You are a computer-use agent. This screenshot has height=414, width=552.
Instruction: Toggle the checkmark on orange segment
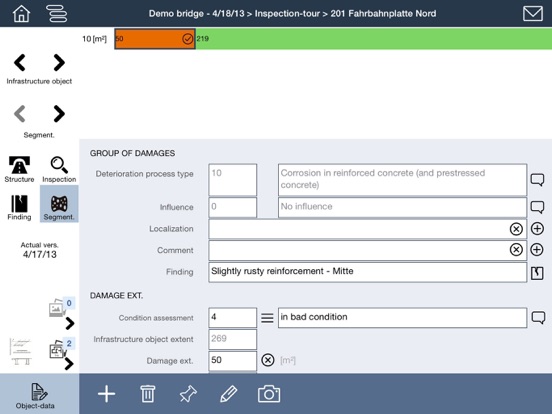click(188, 39)
